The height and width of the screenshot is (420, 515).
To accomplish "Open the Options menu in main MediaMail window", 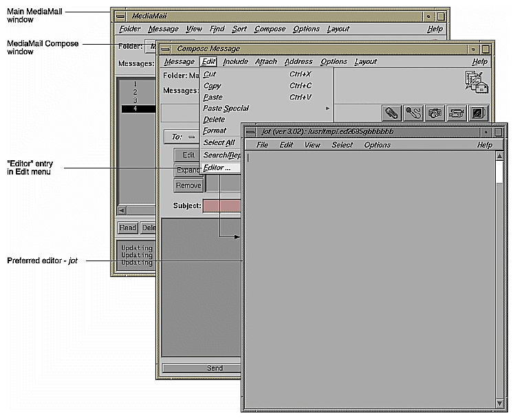I will 306,29.
